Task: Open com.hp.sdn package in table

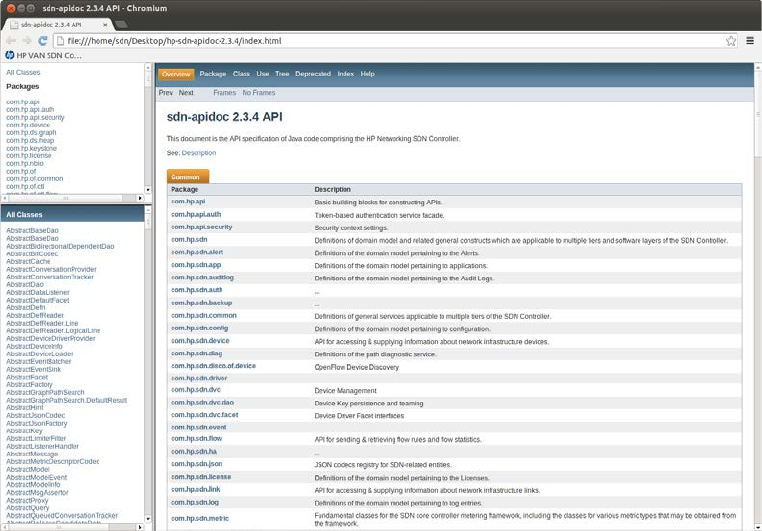Action: pyautogui.click(x=189, y=240)
